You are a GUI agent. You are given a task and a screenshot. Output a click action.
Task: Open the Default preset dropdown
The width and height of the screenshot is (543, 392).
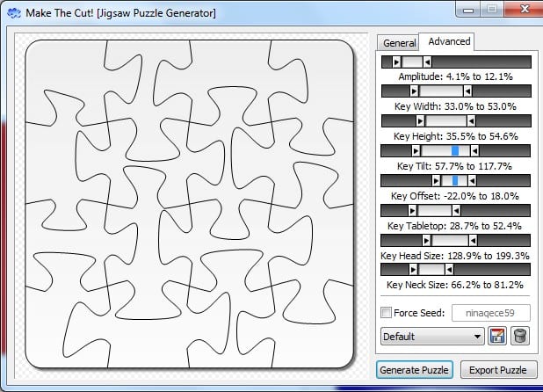pyautogui.click(x=432, y=337)
